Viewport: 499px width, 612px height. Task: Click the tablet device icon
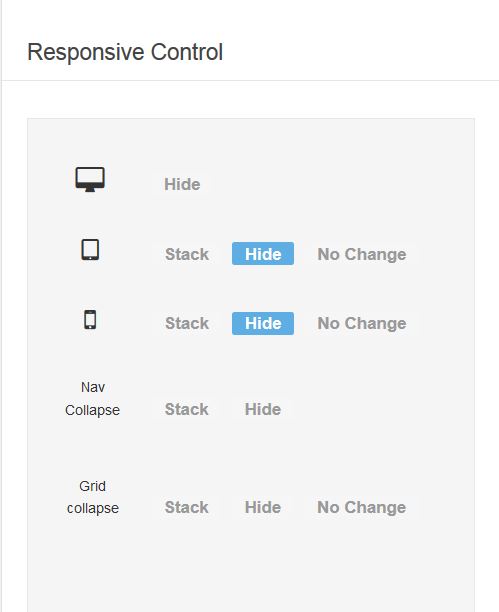pos(90,249)
